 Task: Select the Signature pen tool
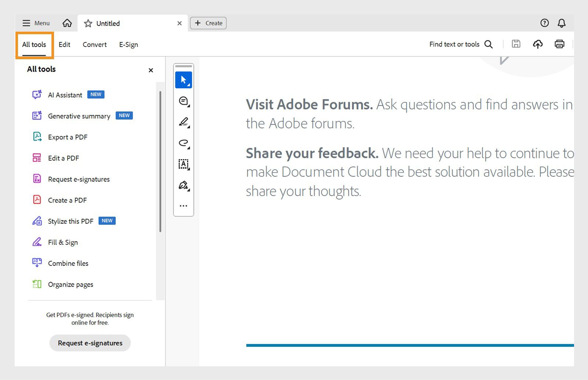point(183,185)
